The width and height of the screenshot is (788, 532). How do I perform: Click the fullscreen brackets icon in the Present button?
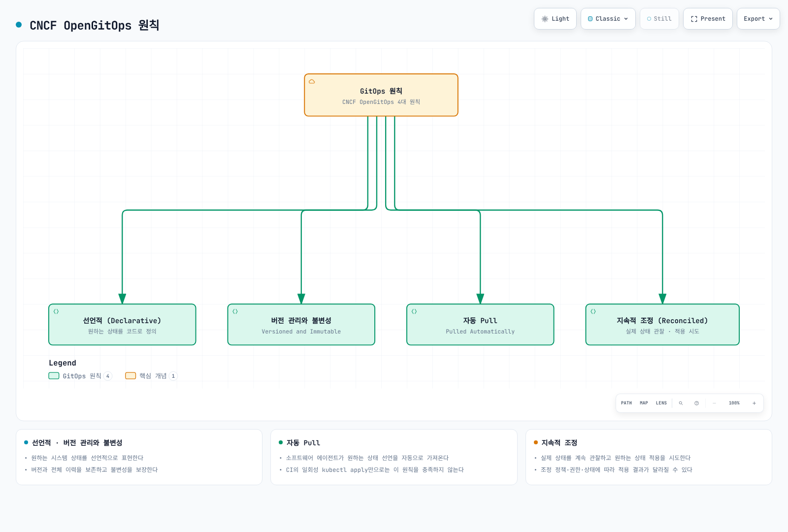[x=694, y=19]
